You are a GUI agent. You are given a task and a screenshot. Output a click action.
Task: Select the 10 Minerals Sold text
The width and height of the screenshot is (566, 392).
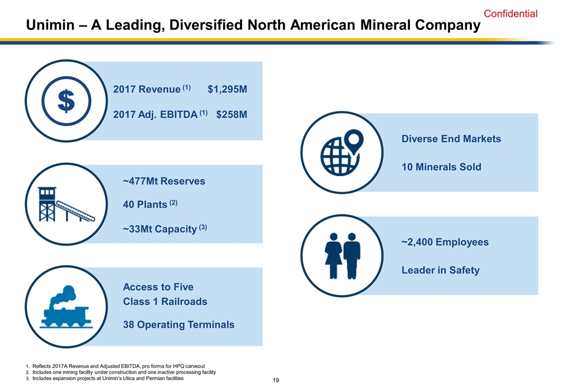tap(441, 167)
